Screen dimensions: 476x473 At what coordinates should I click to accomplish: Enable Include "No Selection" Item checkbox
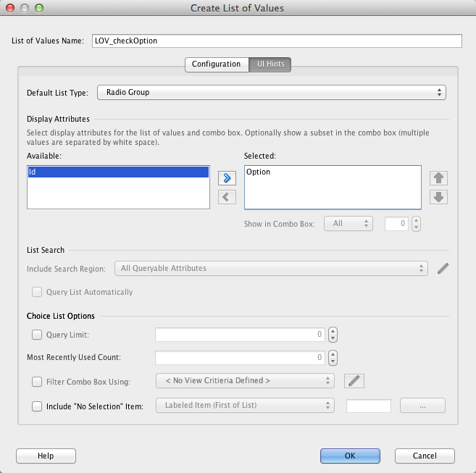tap(37, 406)
